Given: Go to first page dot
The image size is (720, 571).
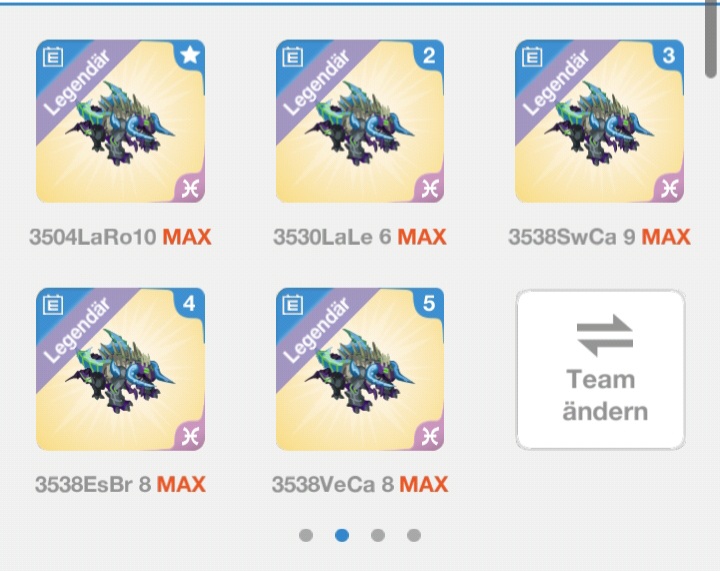Looking at the screenshot, I should click(x=306, y=535).
